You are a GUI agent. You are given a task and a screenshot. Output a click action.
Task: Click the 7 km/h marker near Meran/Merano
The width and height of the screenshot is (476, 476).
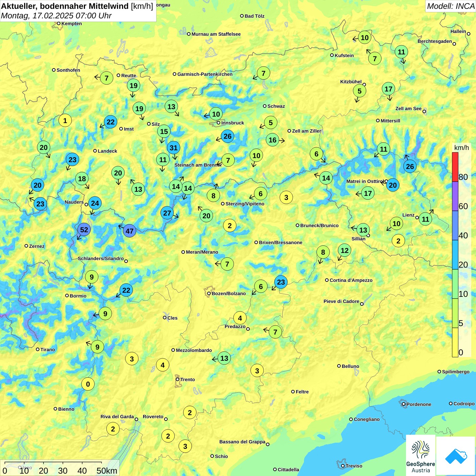pos(227,264)
